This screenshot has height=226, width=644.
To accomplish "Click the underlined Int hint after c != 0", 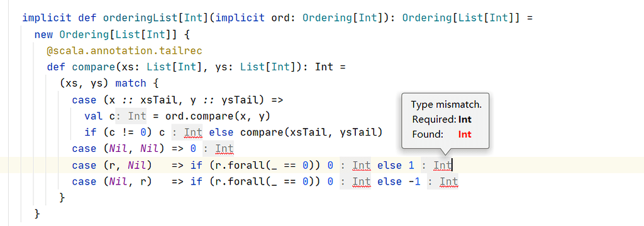I will point(193,132).
